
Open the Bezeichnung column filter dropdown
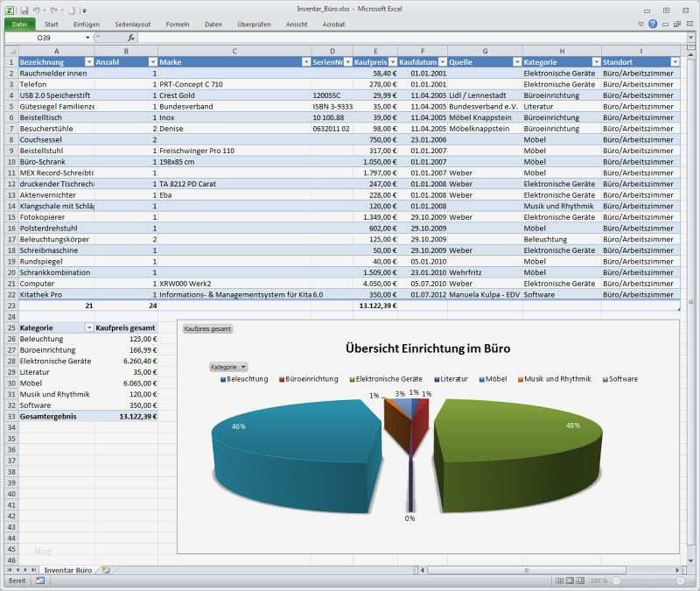click(x=89, y=62)
